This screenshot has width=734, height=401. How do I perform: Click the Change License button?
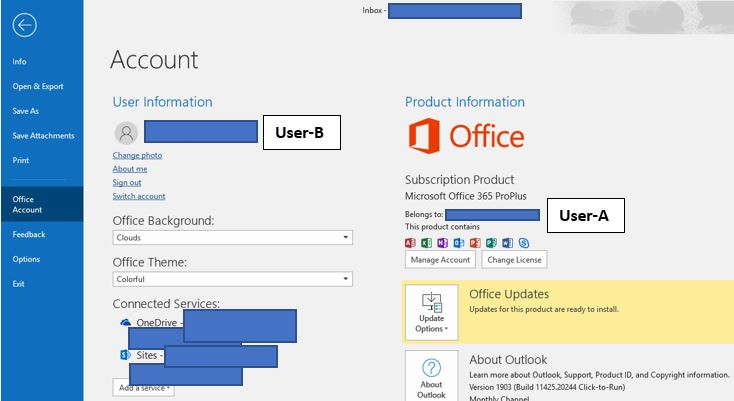pos(514,260)
